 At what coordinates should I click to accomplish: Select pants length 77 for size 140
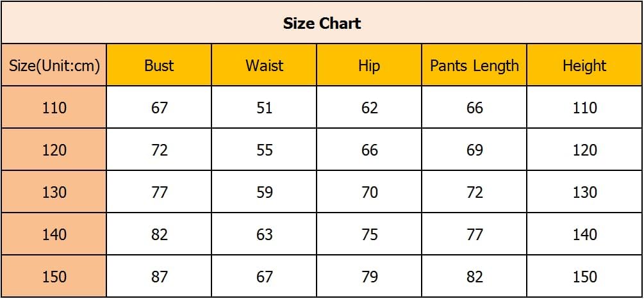474,234
